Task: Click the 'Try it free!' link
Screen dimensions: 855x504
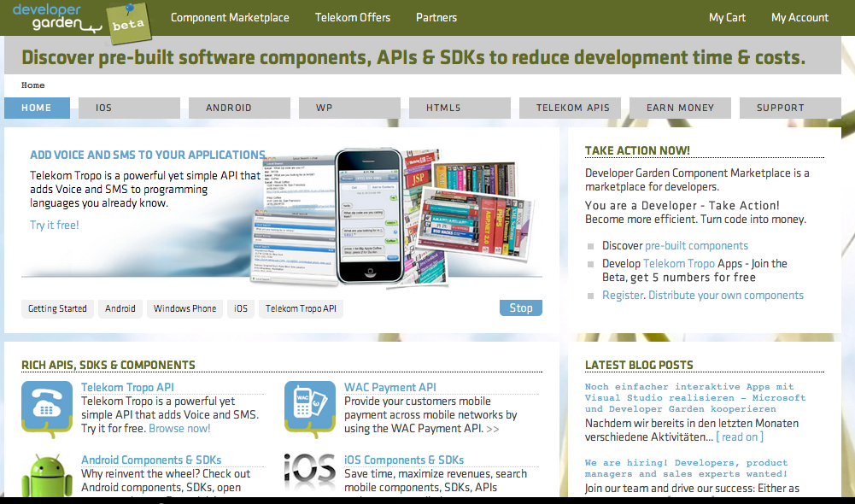Action: tap(54, 225)
